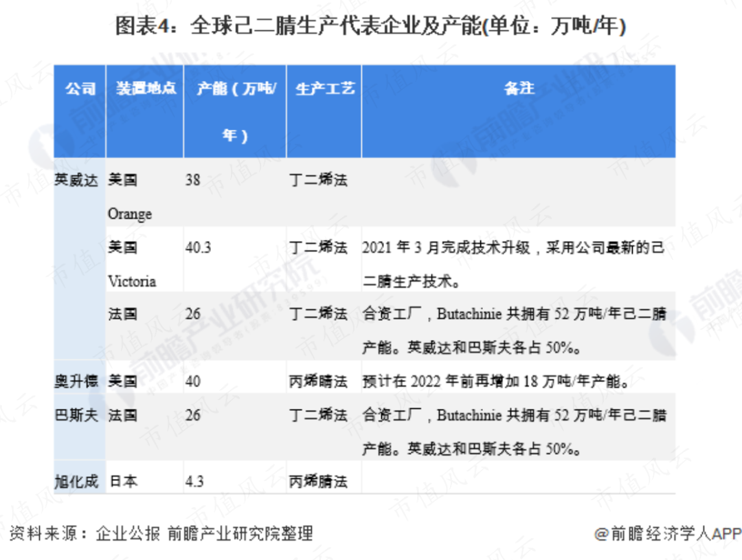Click the chart title 图表4：全球己二腈生产代表企业及产能
This screenshot has height=560, width=742.
[370, 25]
